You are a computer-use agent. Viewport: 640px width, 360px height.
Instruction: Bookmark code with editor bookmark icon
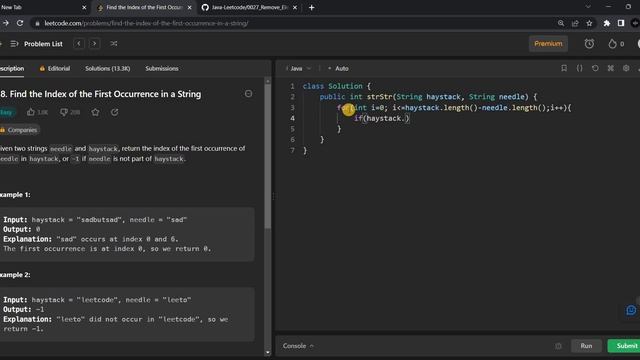pos(564,68)
